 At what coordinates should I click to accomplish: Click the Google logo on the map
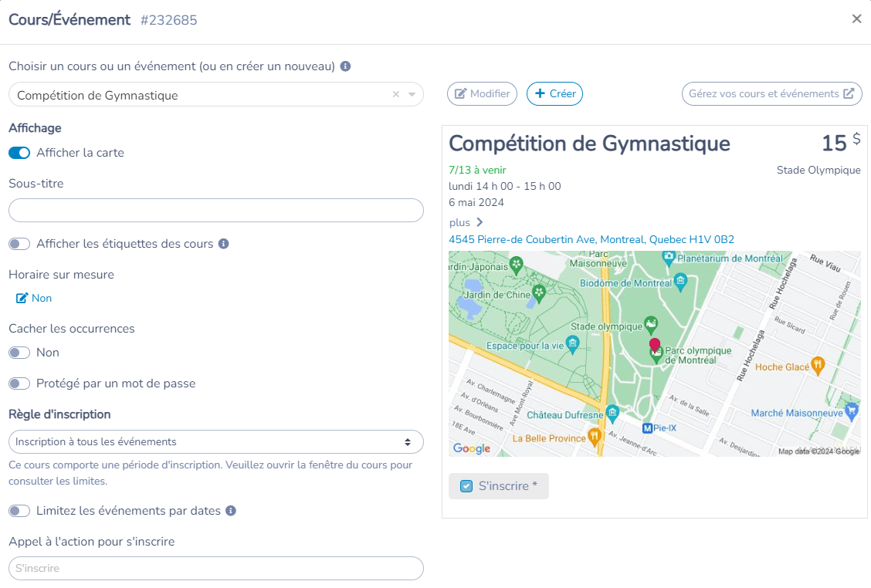472,448
